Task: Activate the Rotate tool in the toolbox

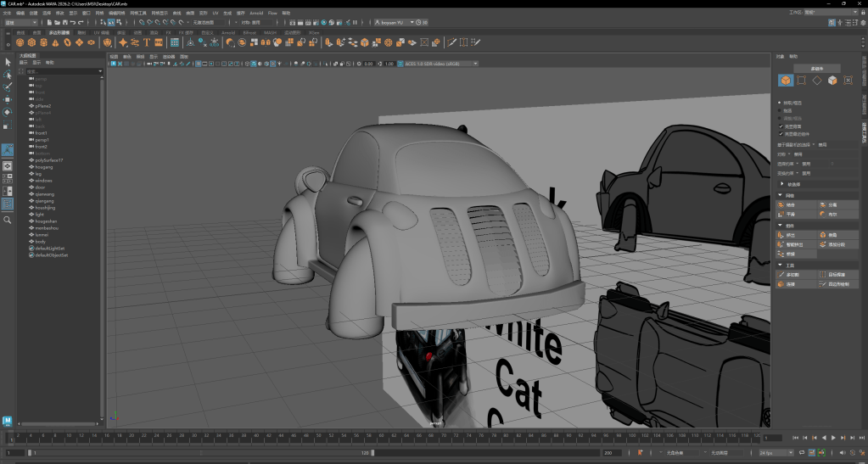Action: coord(8,112)
